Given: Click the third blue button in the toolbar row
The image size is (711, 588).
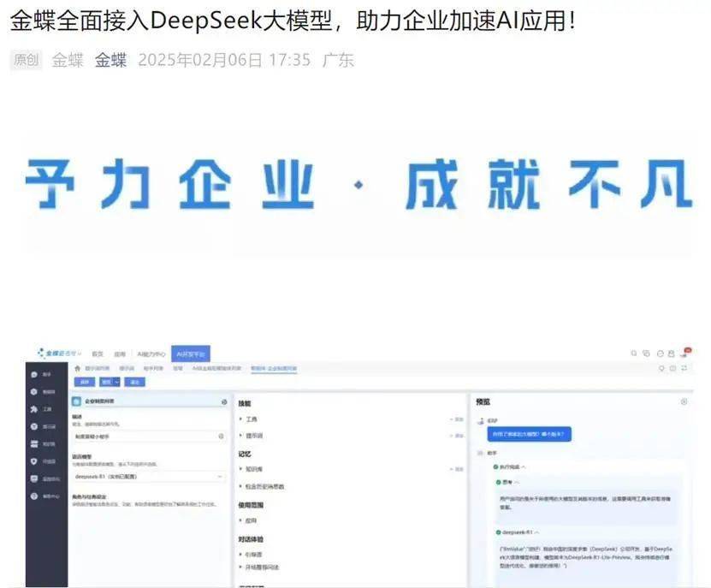Looking at the screenshot, I should click(x=134, y=382).
